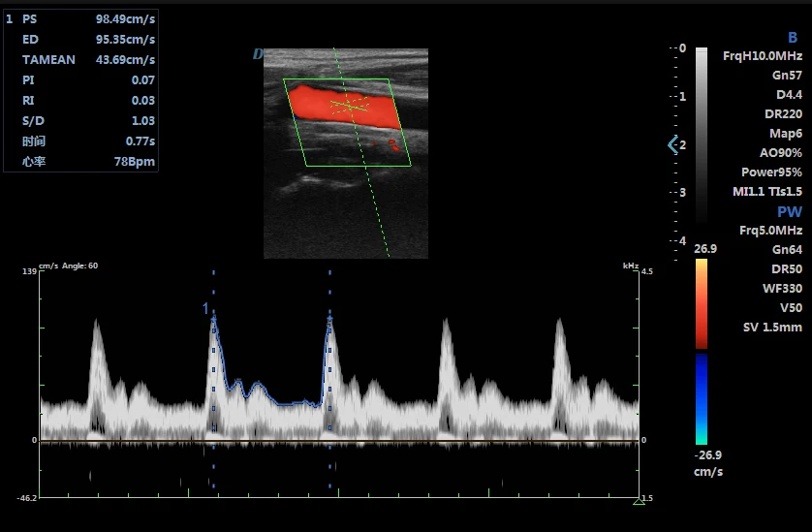812x532 pixels.
Task: Click the DR50 PW parameter
Action: point(787,268)
